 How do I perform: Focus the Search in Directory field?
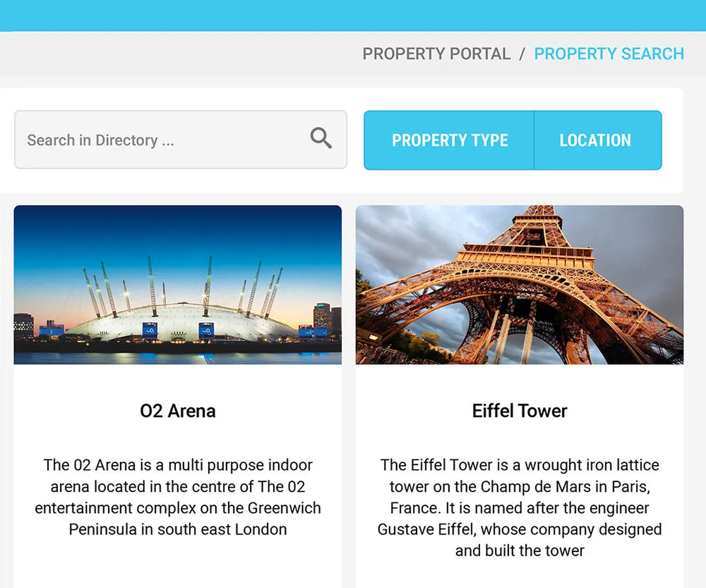181,140
